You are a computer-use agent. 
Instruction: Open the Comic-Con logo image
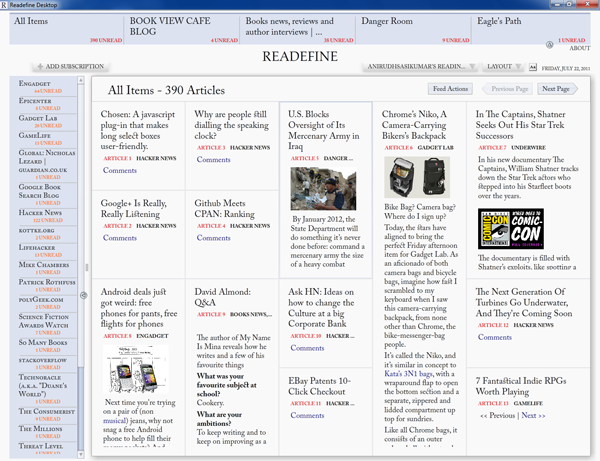point(511,229)
